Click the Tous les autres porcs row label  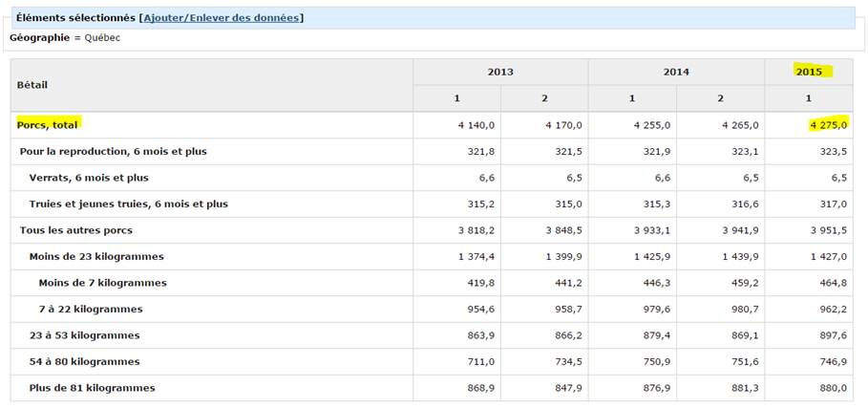pyautogui.click(x=75, y=230)
